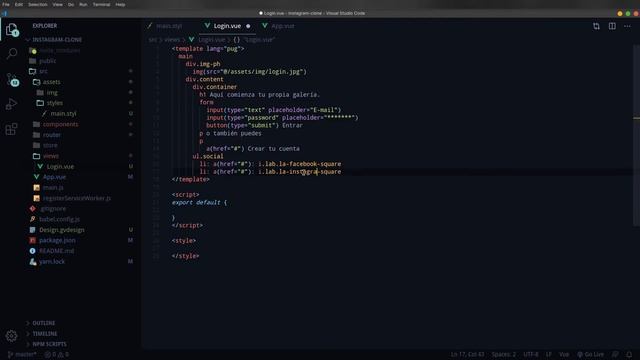Expand the store folder
The width and height of the screenshot is (640, 360).
coord(50,145)
